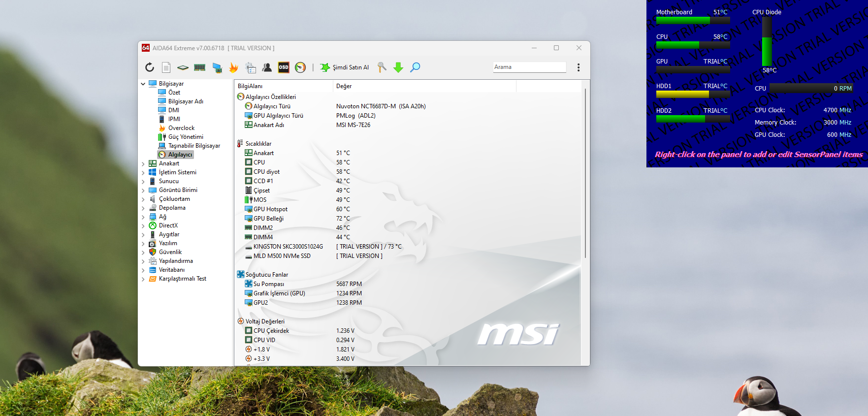Image resolution: width=868 pixels, height=416 pixels.
Task: Open the OSD panel icon
Action: click(284, 67)
